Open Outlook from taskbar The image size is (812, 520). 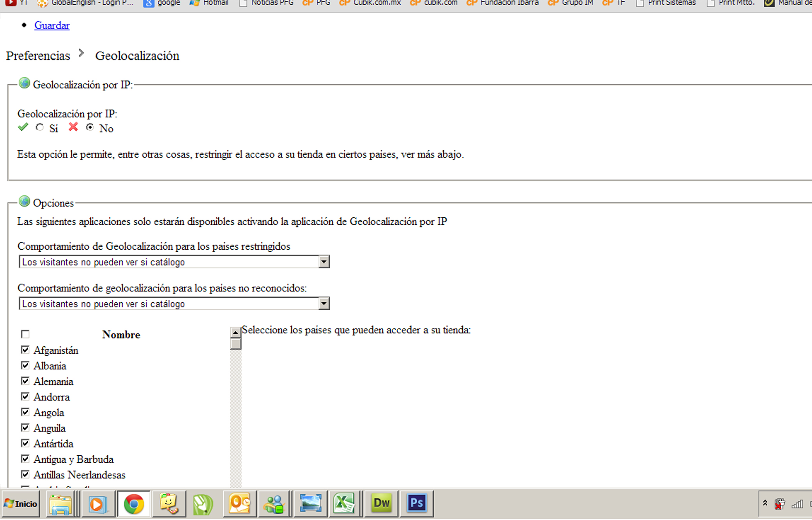pos(239,503)
